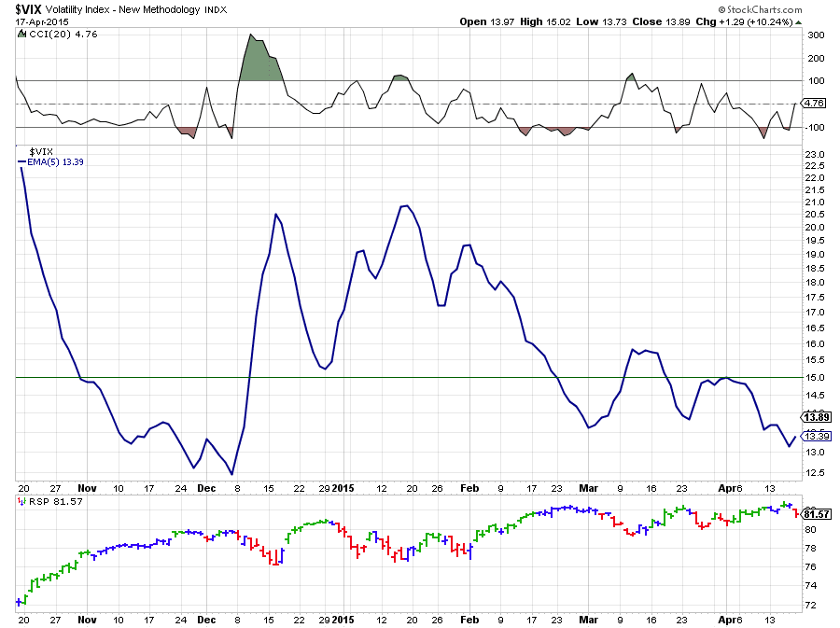Click the 16.5 price axis label
Image resolution: width=840 pixels, height=628 pixels.
(815, 328)
